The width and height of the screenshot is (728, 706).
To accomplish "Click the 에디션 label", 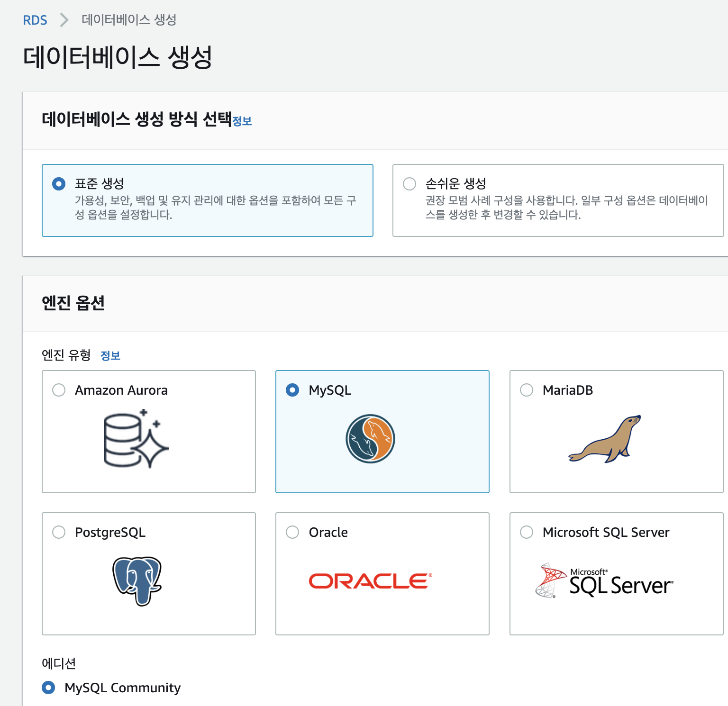I will 59,663.
